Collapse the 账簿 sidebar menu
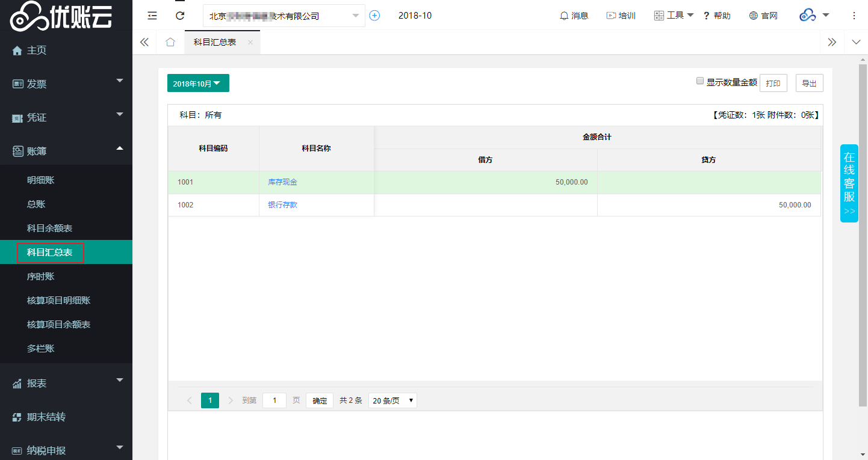Screen dimensions: 868x460 [x=66, y=152]
